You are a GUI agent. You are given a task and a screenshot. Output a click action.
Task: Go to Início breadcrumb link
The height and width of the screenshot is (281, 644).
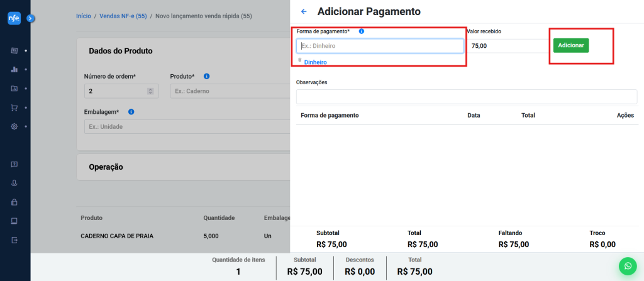point(83,16)
